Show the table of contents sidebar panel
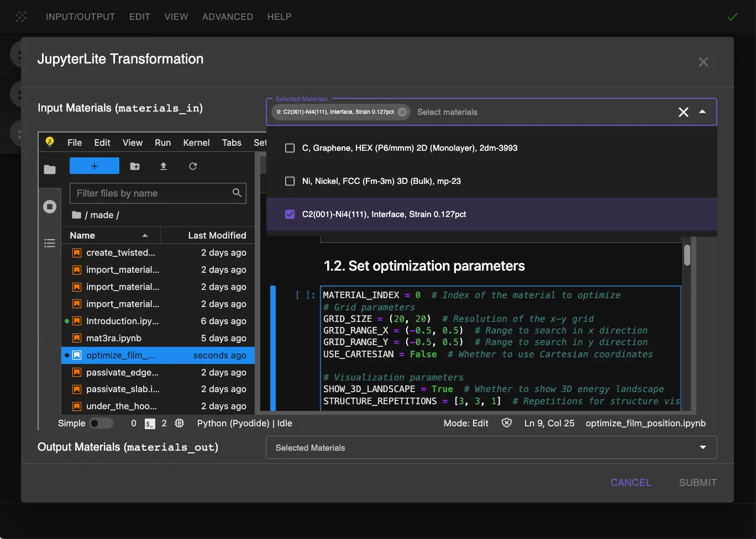Image resolution: width=756 pixels, height=539 pixels. point(49,243)
